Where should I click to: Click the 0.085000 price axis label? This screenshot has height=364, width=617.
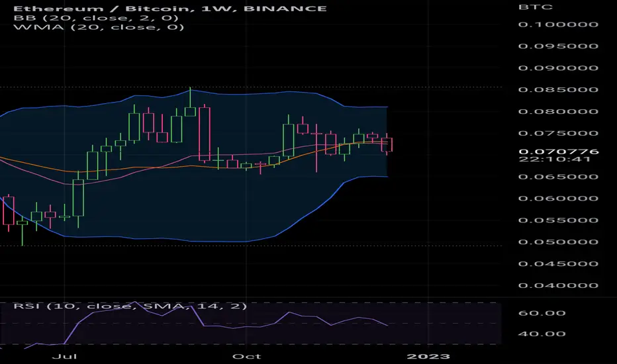click(558, 90)
